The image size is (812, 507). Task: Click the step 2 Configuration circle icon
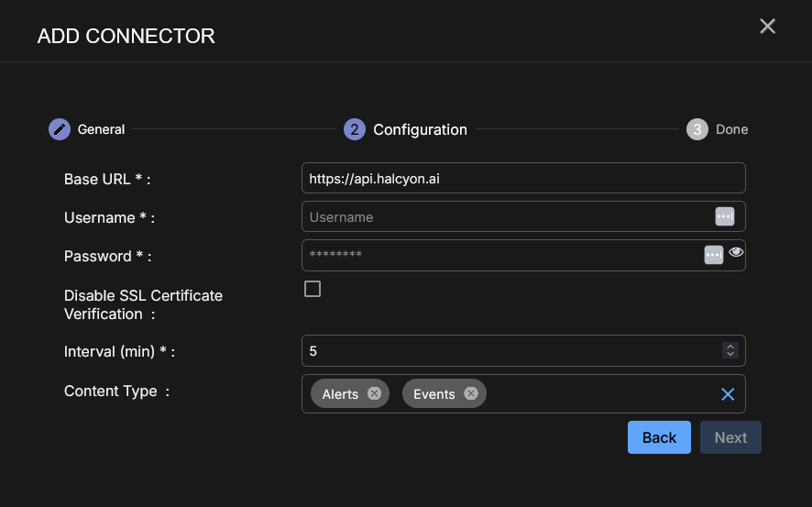355,129
